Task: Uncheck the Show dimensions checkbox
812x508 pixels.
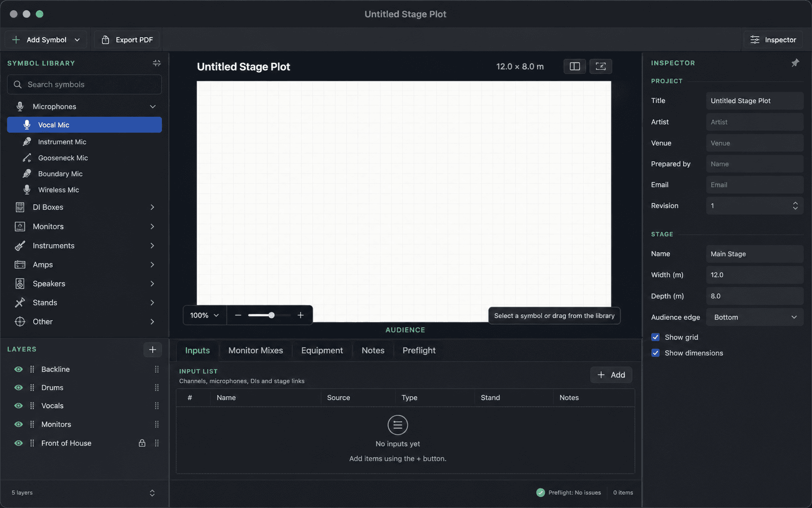Action: 655,353
